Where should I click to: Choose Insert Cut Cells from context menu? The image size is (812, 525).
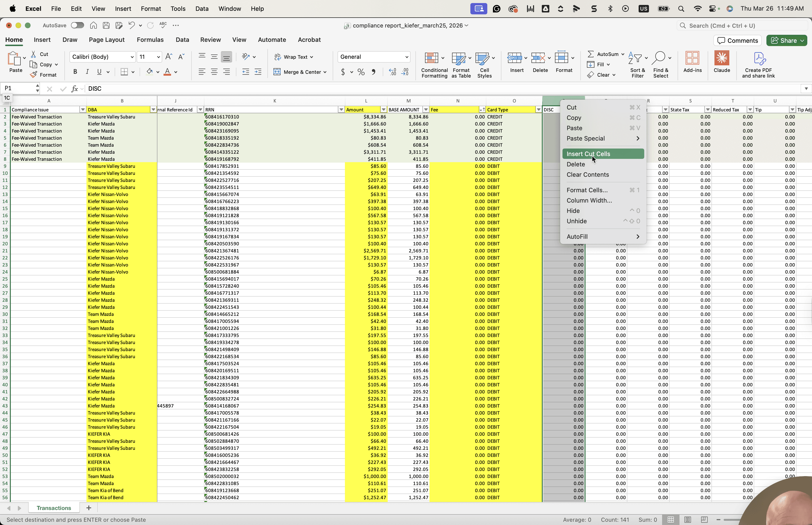(603, 154)
